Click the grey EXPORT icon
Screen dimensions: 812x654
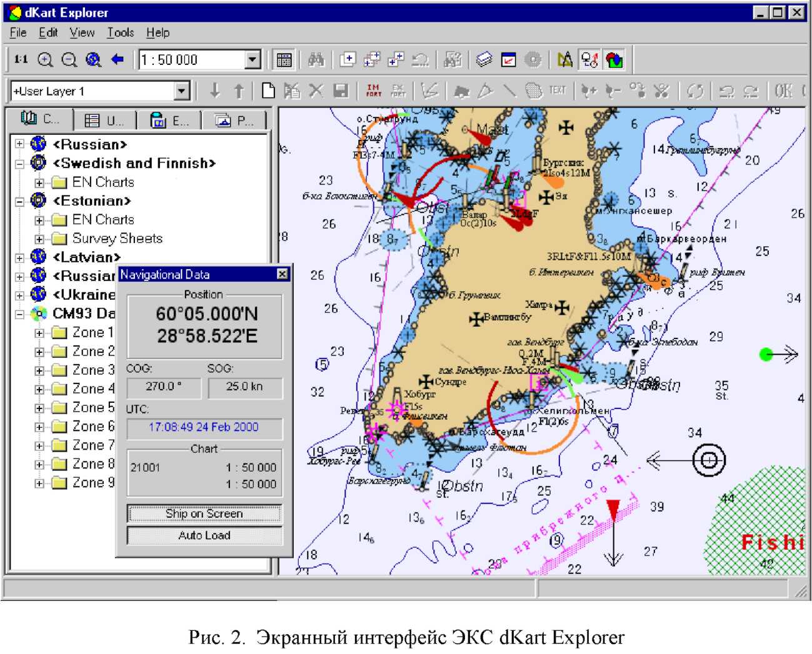click(398, 91)
